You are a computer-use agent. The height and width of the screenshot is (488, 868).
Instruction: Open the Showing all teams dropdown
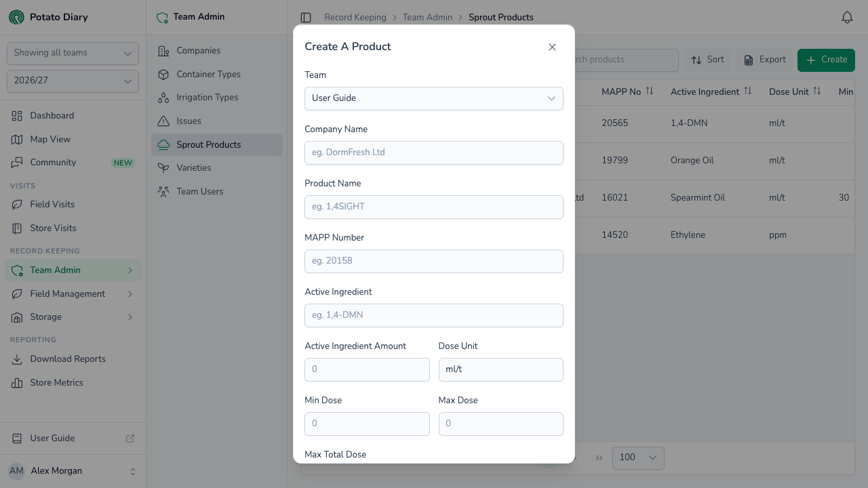73,54
